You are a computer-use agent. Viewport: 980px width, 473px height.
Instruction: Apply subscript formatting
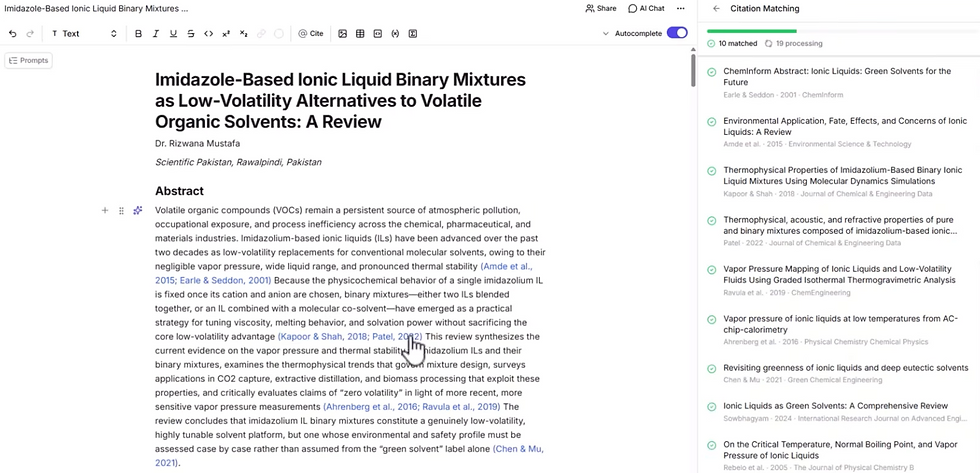[244, 34]
